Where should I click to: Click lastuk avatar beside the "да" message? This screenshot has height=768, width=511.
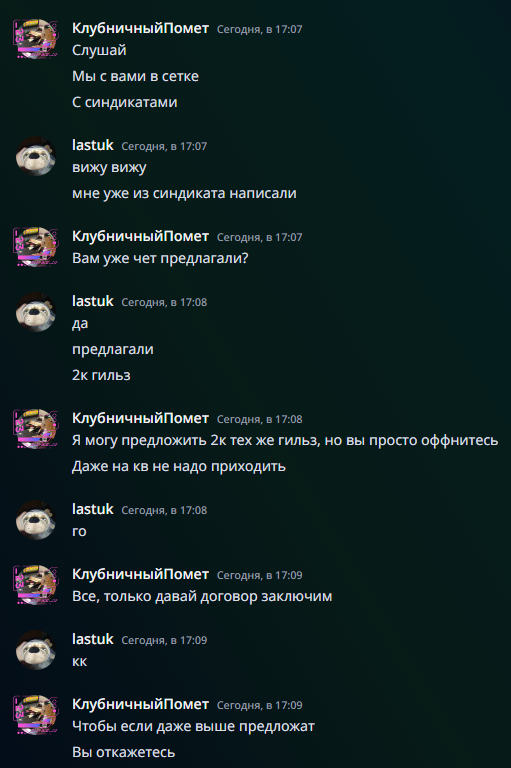[x=35, y=312]
